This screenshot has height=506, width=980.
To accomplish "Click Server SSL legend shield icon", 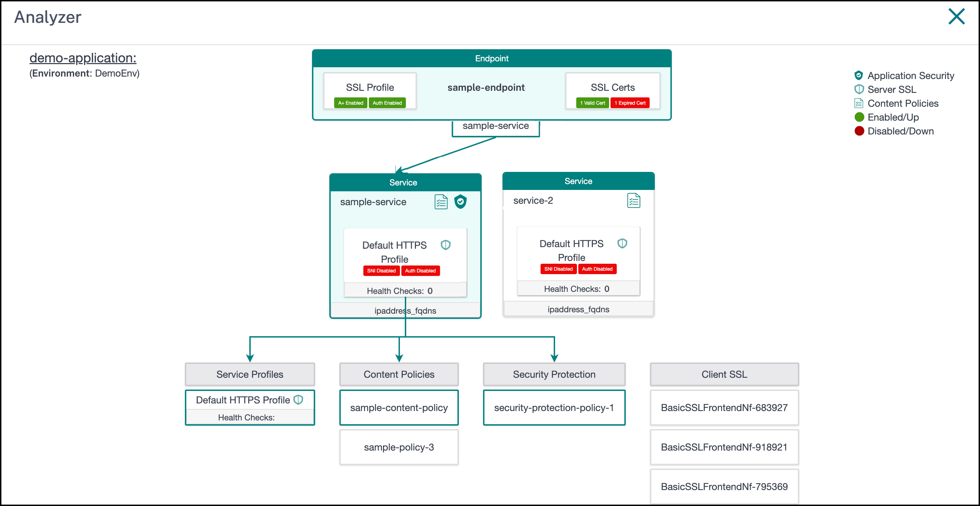I will [x=859, y=89].
